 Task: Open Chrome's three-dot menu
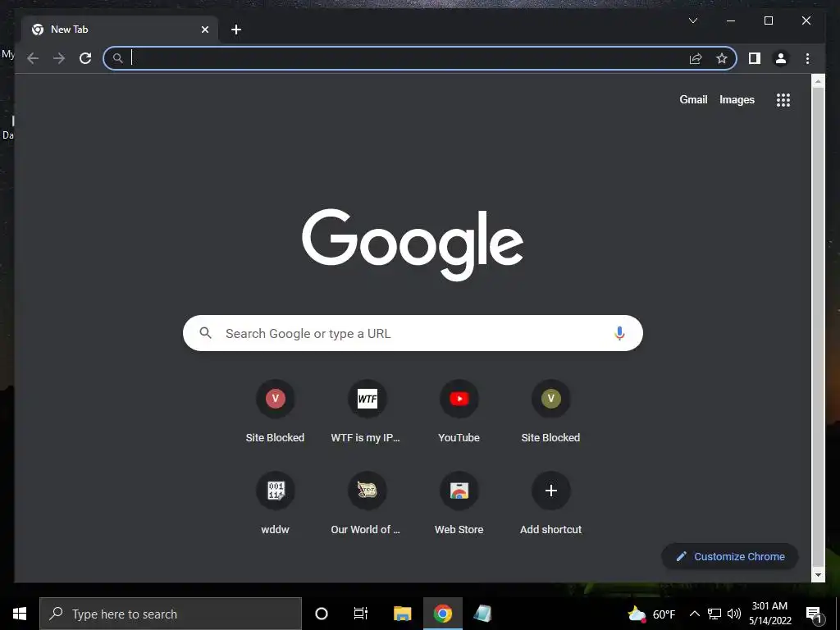click(x=807, y=58)
